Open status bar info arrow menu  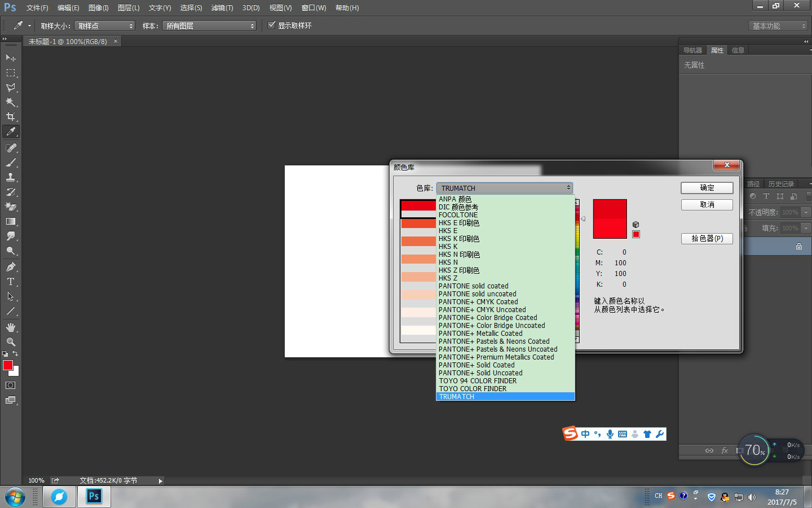click(160, 481)
